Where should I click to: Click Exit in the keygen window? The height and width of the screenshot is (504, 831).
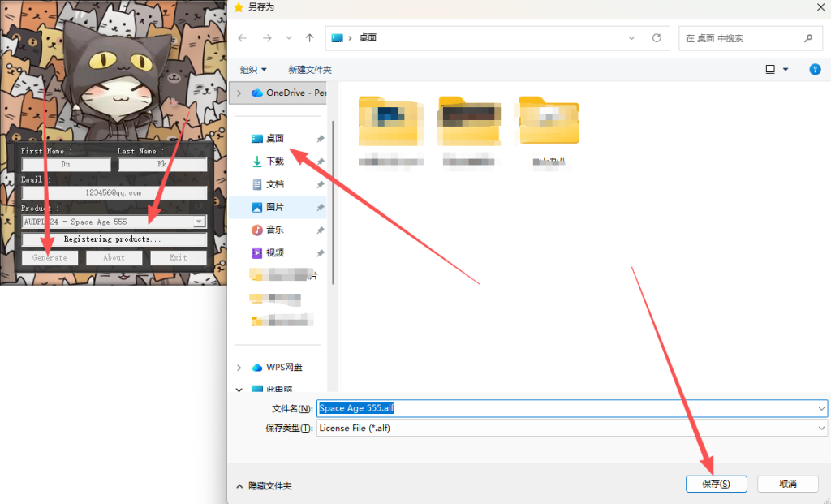(x=178, y=257)
